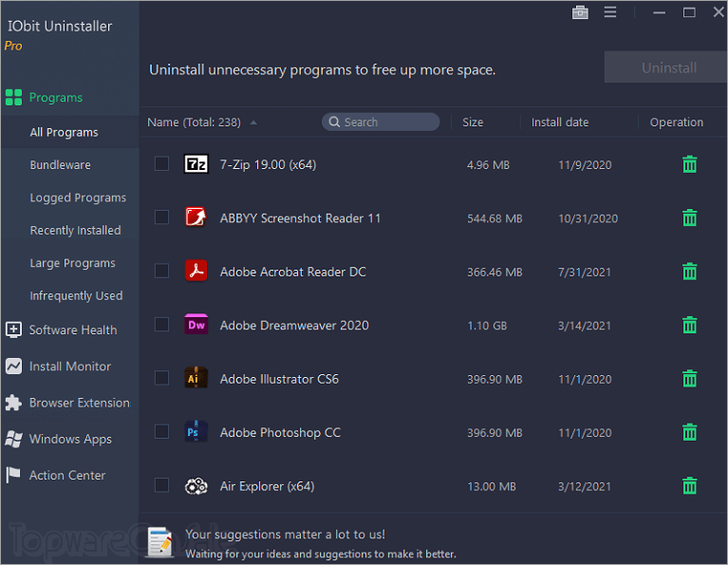728x565 pixels.
Task: Click the ABBYY Screenshot Reader program icon
Action: 196,217
